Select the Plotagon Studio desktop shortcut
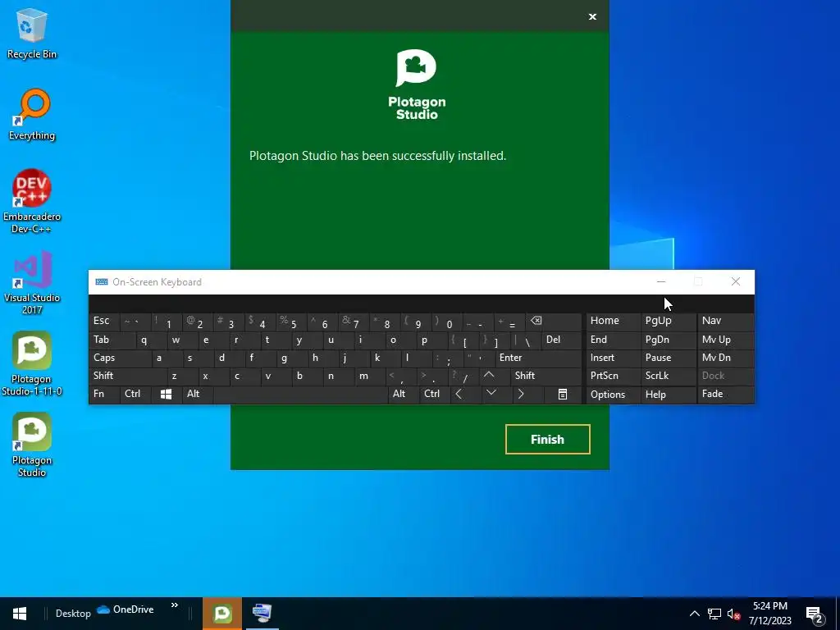 tap(32, 445)
